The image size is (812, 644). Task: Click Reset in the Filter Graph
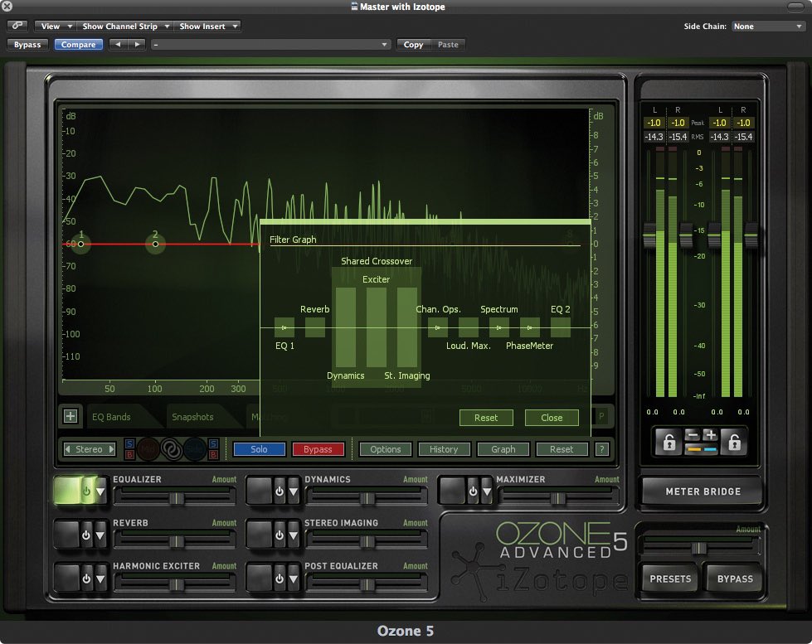(x=486, y=418)
